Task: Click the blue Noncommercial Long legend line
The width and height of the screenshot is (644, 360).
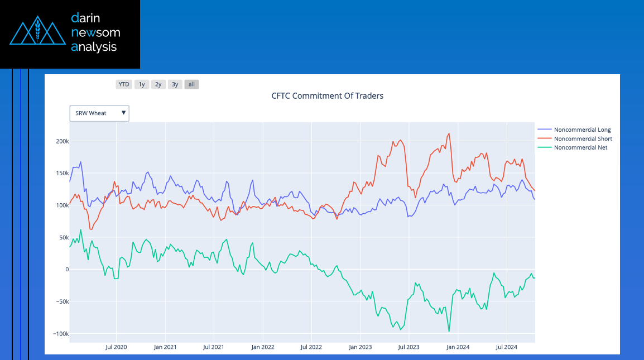Action: tap(543, 129)
